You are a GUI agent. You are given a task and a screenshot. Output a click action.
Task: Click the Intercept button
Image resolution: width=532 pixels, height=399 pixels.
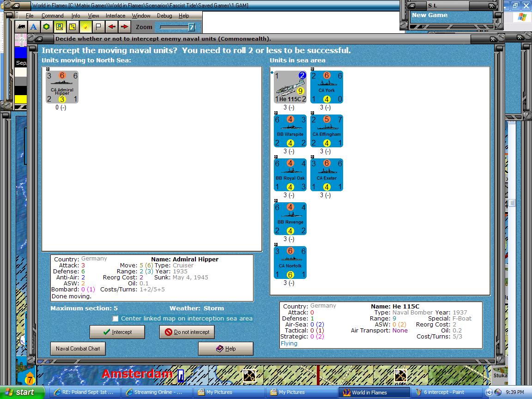(x=117, y=332)
